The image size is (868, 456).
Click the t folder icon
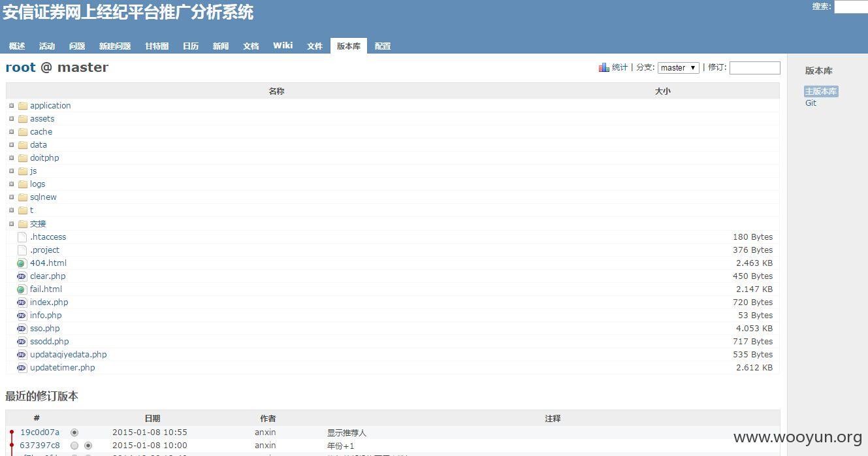click(23, 210)
